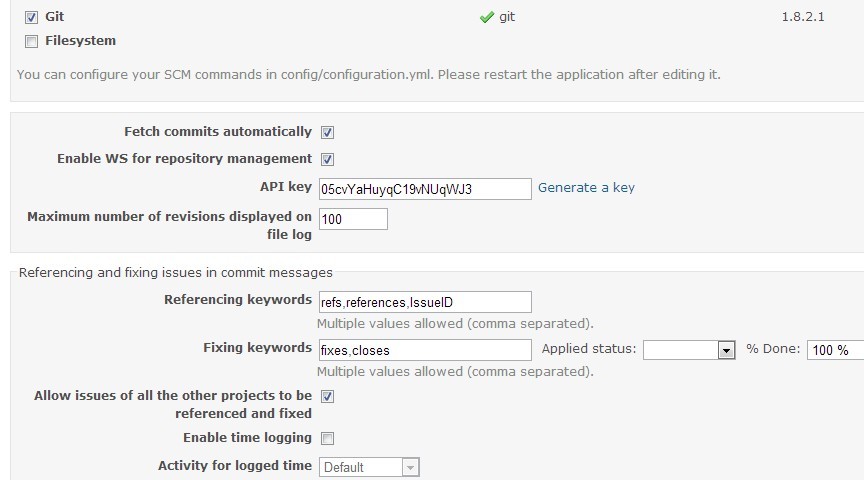Image resolution: width=864 pixels, height=480 pixels.
Task: Open the Applied status dropdown
Action: click(689, 350)
